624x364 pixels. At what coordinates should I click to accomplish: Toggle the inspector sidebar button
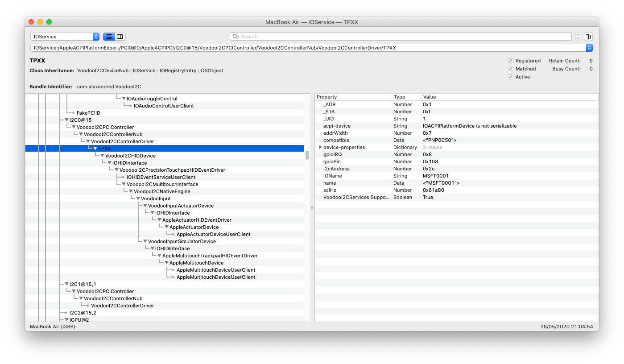pos(588,37)
